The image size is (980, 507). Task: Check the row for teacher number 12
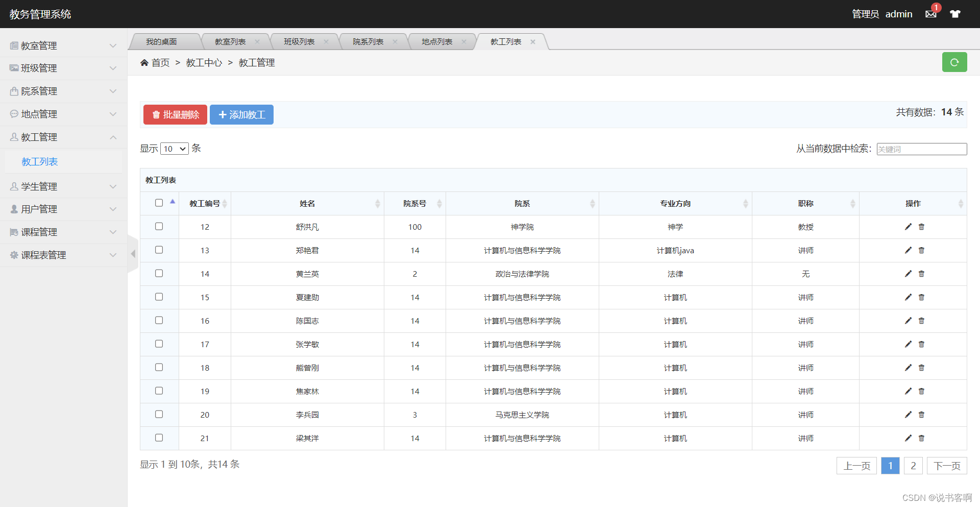159,226
